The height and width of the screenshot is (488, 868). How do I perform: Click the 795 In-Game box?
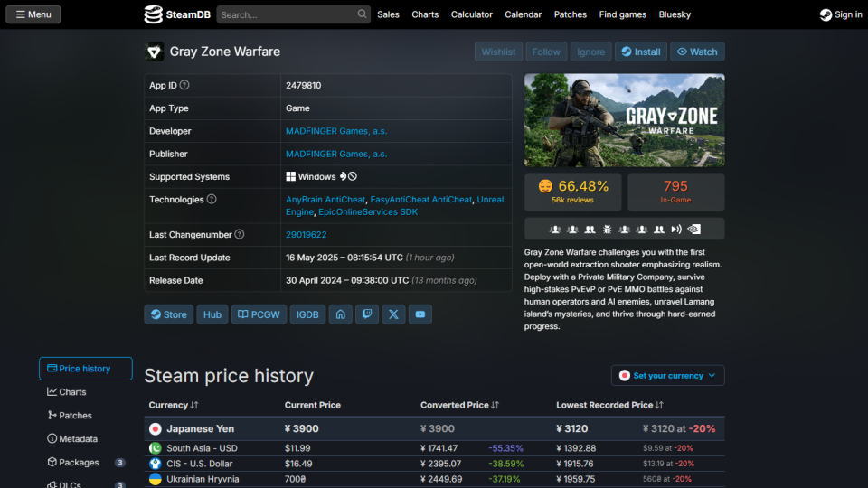(676, 192)
